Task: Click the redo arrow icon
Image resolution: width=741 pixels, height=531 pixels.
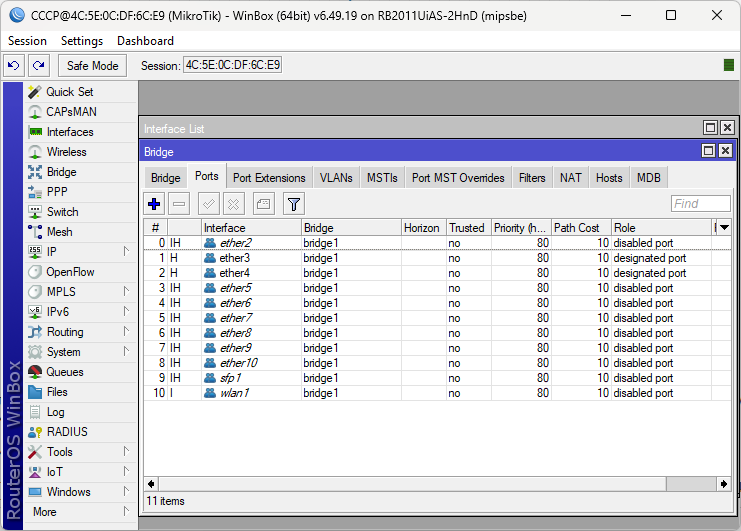Action: [x=39, y=65]
